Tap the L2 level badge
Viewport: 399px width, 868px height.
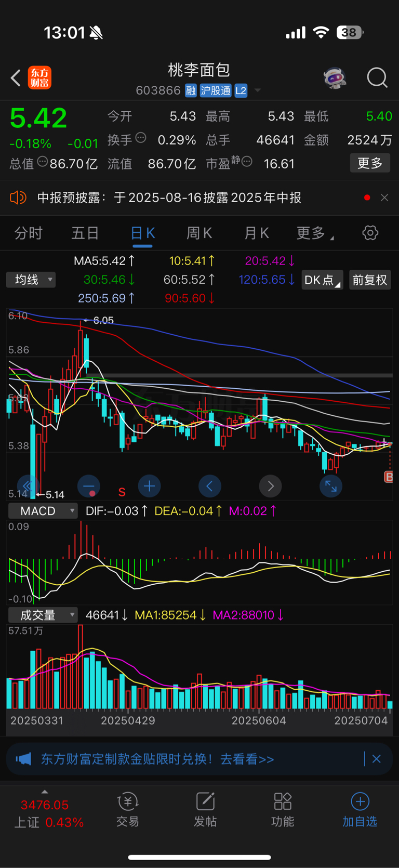(241, 90)
